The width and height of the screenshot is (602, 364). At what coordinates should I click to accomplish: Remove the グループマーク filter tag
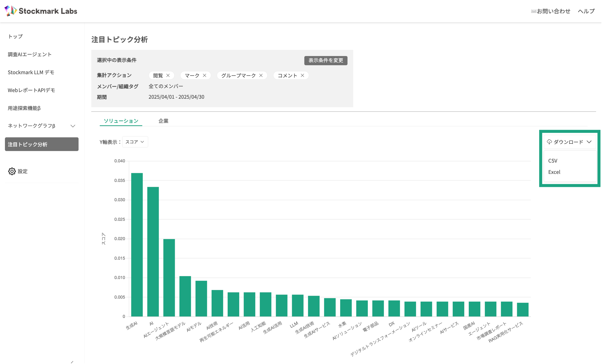[261, 75]
